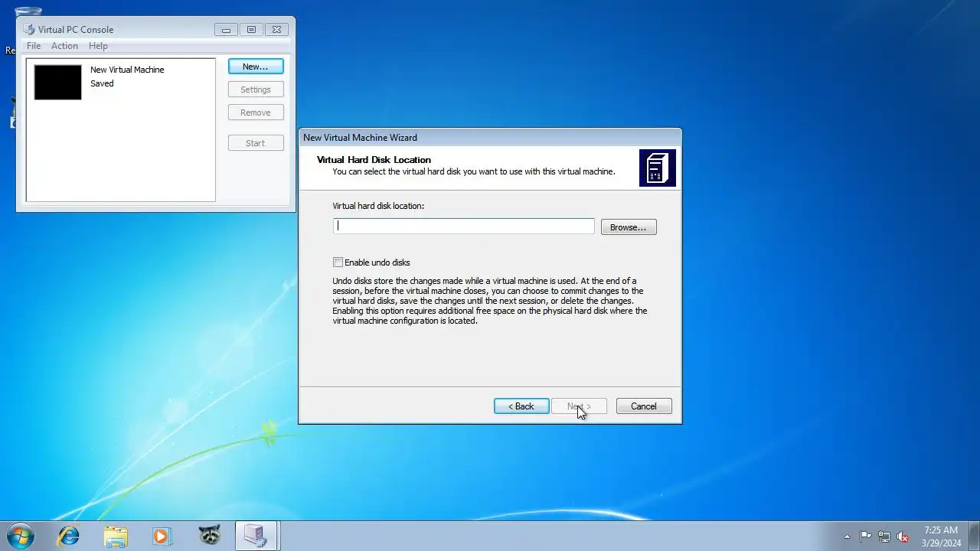Select Virtual PC taskbar icon
980x551 pixels.
[256, 536]
